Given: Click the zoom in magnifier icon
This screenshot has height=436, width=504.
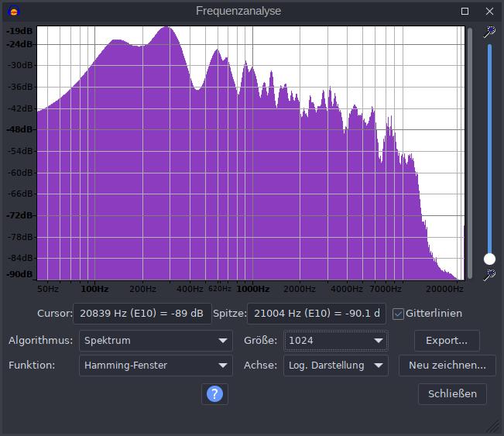Looking at the screenshot, I should tap(489, 32).
